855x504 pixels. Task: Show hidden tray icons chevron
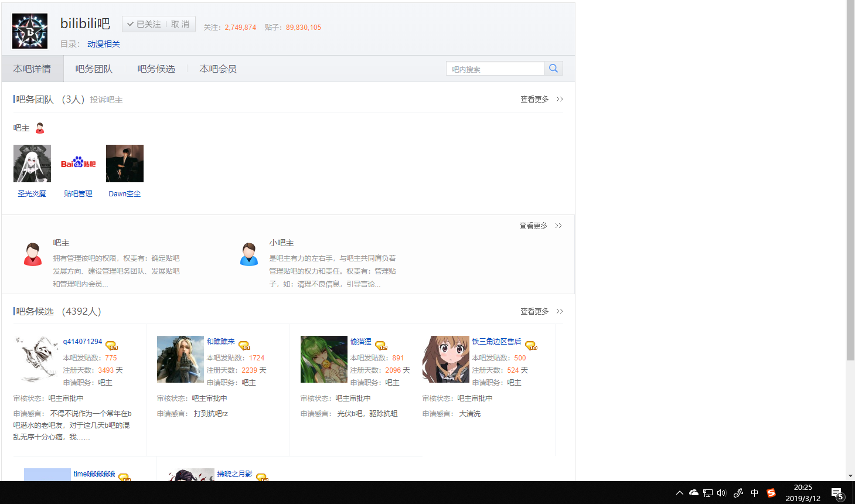coord(680,493)
